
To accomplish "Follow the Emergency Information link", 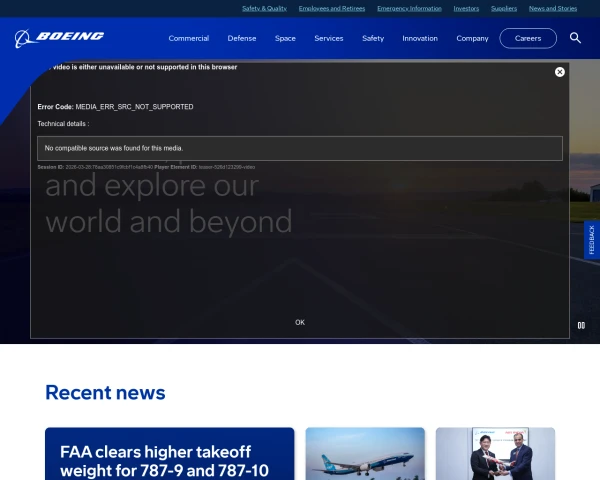I will pyautogui.click(x=409, y=8).
